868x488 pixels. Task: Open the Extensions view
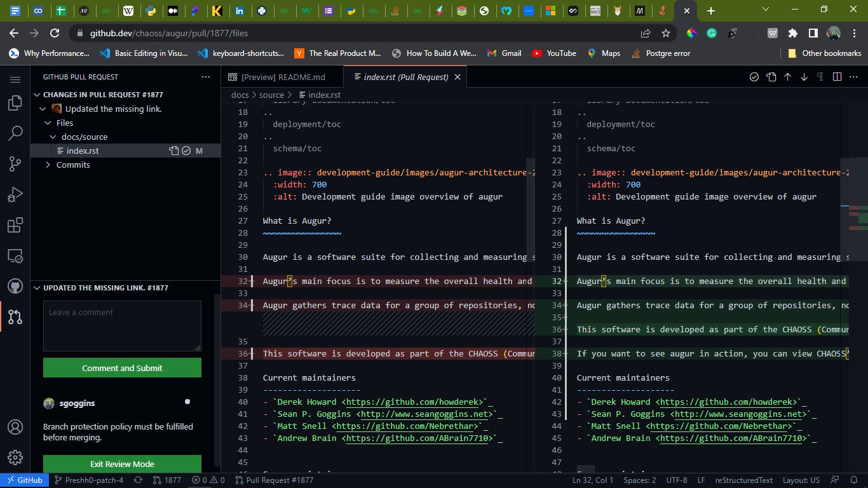pos(15,226)
